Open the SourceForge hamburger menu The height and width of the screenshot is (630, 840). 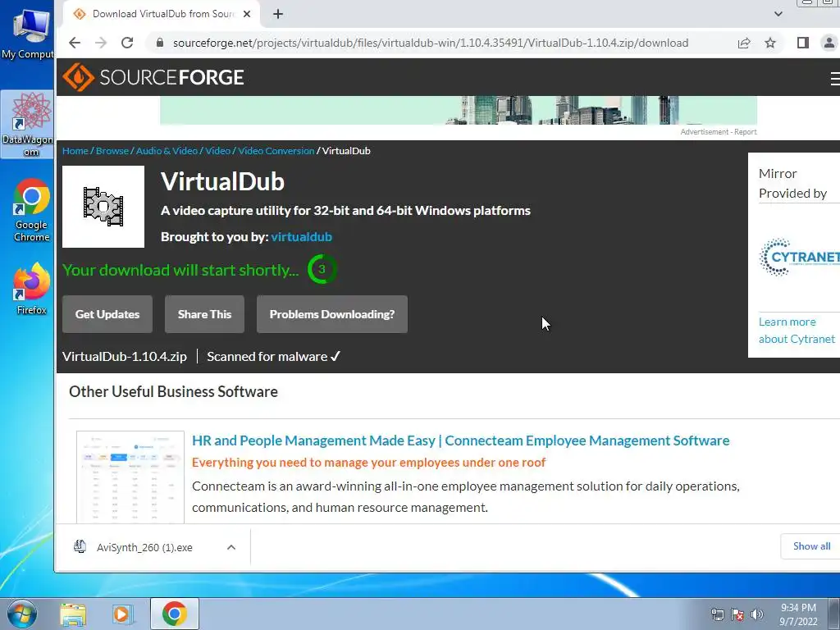pos(834,78)
